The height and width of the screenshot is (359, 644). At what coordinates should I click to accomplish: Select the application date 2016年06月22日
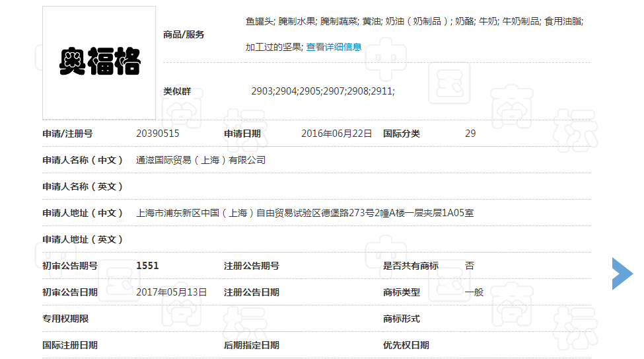click(336, 134)
